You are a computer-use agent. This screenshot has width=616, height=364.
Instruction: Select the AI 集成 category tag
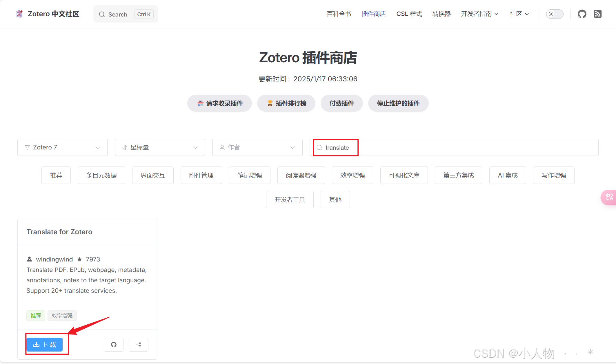pos(508,175)
